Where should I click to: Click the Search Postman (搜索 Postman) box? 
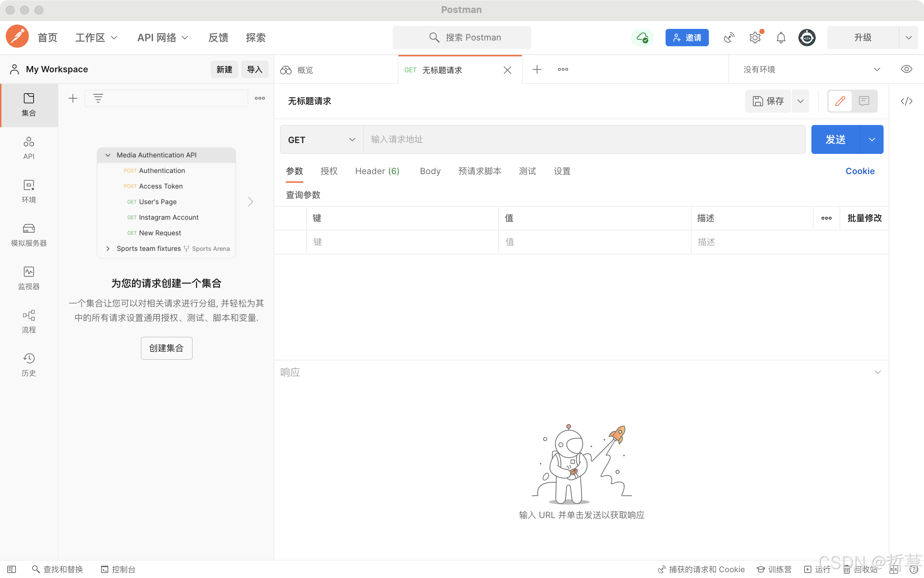(x=462, y=38)
